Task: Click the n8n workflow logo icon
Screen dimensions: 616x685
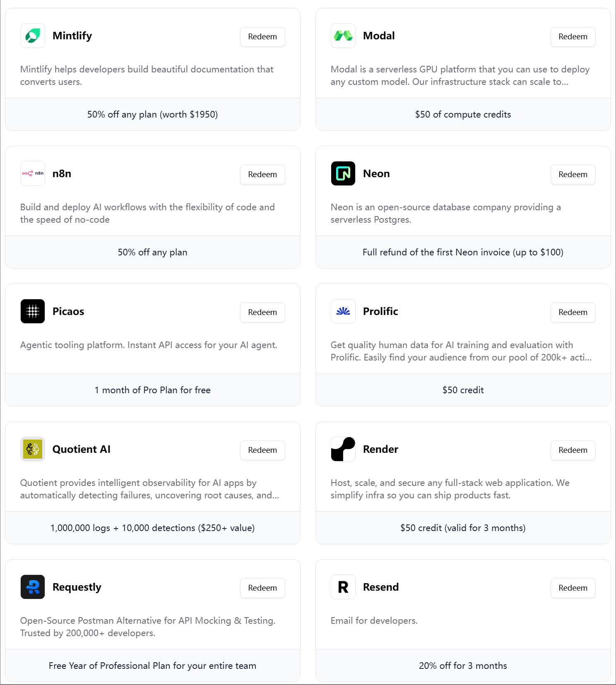Action: [x=33, y=173]
